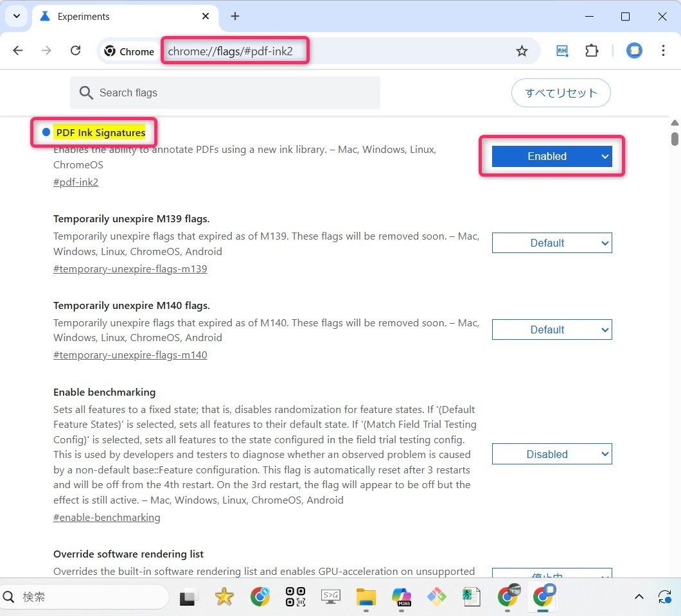
Task: Open the QR code app in taskbar
Action: coord(295,597)
